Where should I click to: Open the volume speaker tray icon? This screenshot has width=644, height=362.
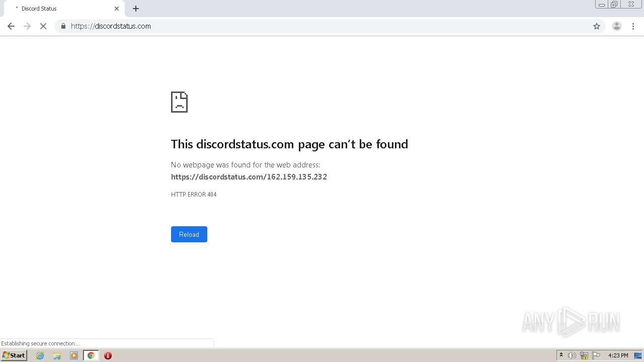tap(572, 355)
